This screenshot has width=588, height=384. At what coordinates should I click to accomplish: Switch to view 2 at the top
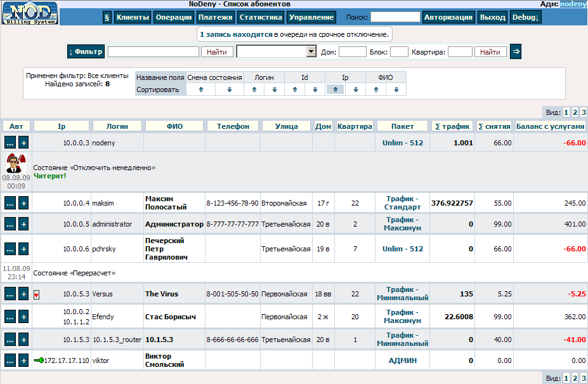575,112
